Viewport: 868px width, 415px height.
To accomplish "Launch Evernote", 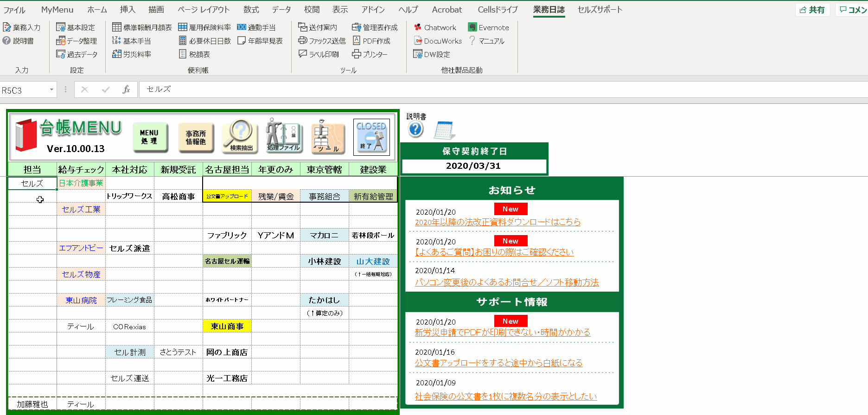I will coord(488,27).
